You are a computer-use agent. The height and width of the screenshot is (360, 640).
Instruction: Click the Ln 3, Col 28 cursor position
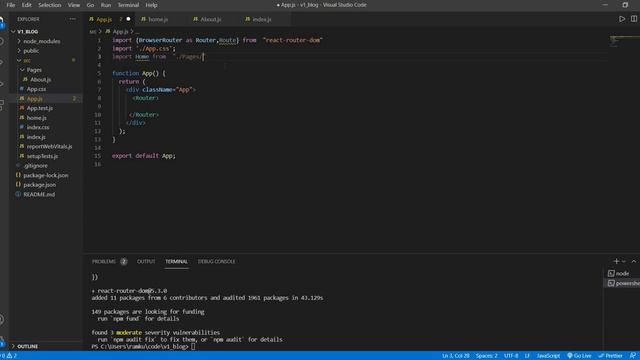pyautogui.click(x=455, y=356)
